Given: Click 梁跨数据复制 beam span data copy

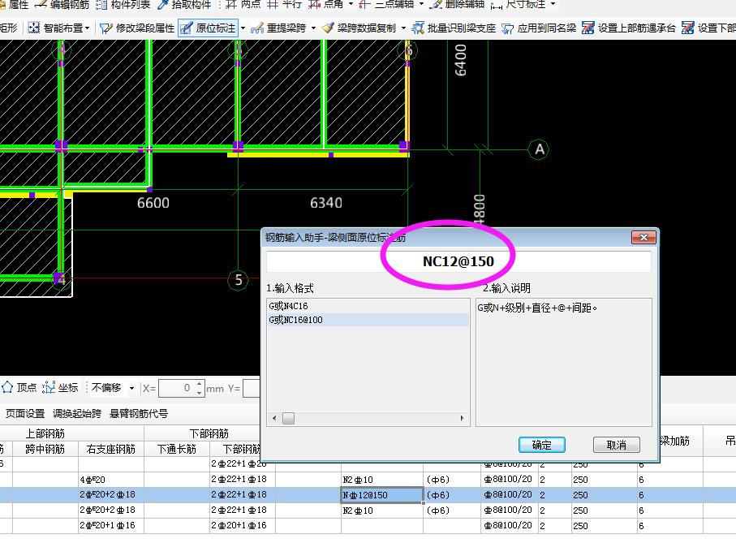Looking at the screenshot, I should 359,28.
